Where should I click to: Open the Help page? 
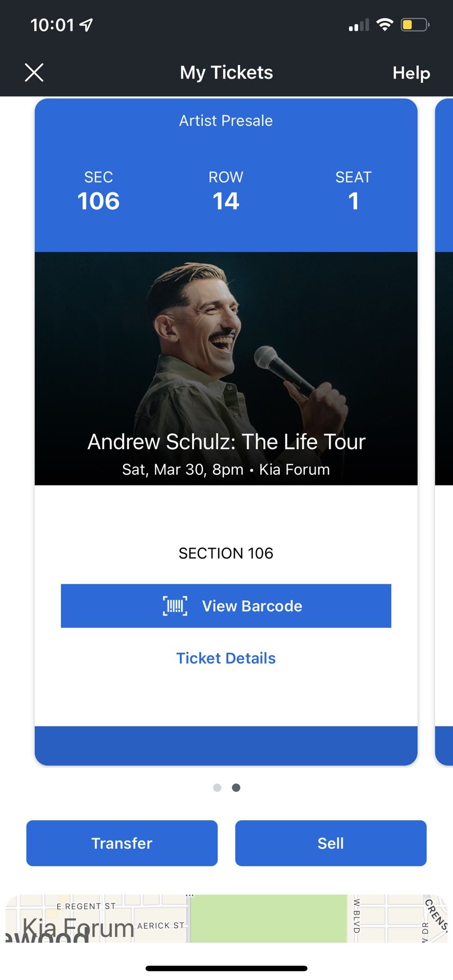pos(411,73)
